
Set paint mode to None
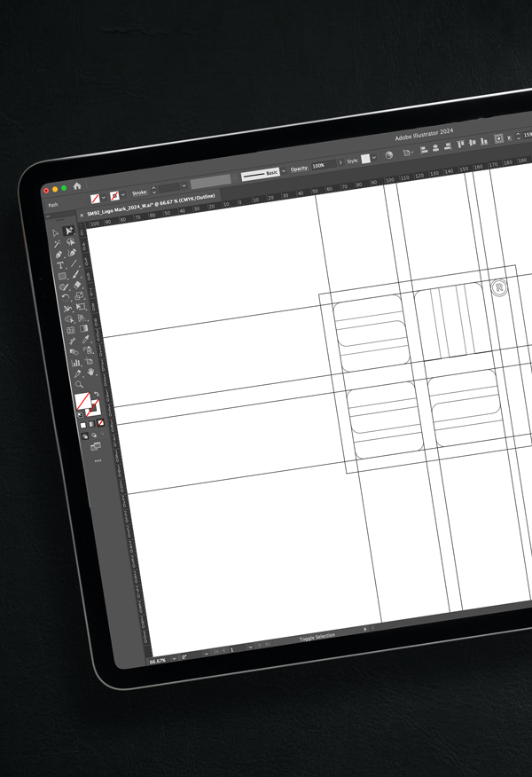click(x=100, y=423)
